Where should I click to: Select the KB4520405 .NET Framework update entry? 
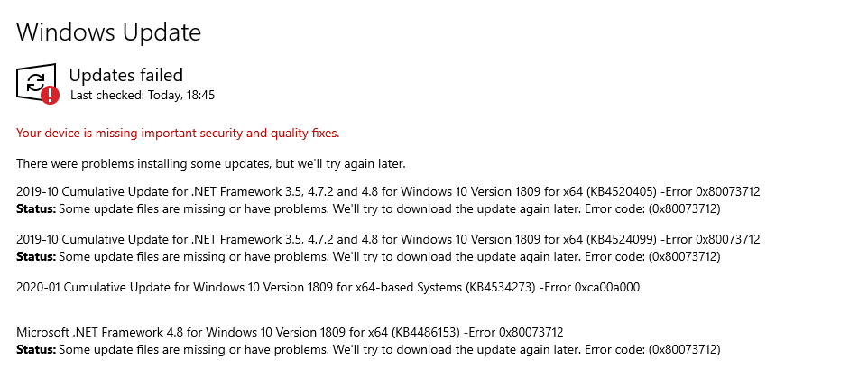[x=334, y=191]
